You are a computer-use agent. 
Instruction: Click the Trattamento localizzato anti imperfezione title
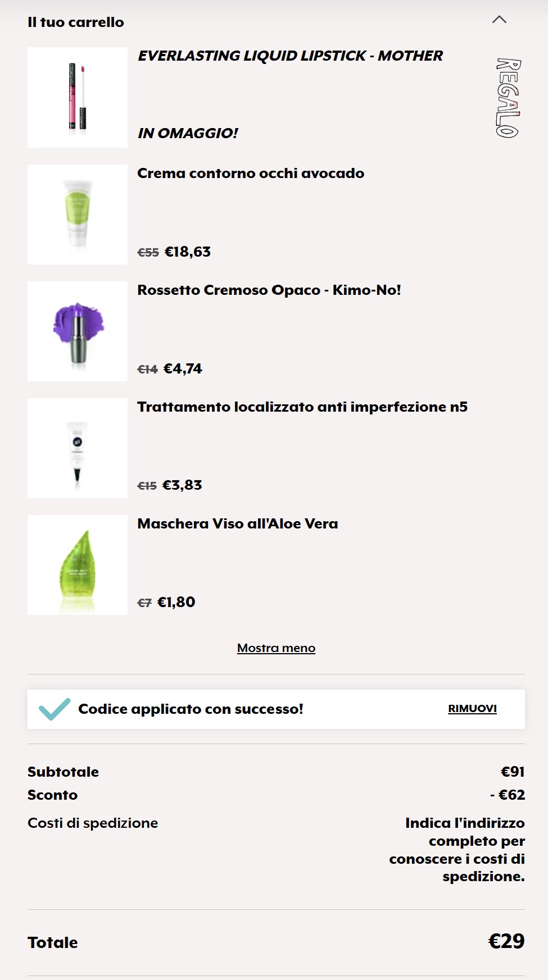coord(302,407)
